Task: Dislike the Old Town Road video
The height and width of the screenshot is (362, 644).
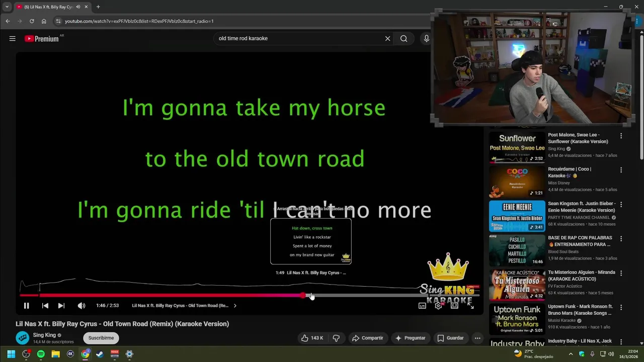Action: (336, 338)
